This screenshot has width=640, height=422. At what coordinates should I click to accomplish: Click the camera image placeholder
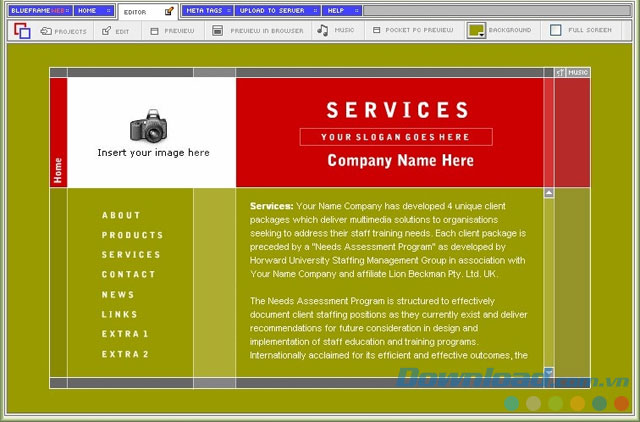coord(149,126)
